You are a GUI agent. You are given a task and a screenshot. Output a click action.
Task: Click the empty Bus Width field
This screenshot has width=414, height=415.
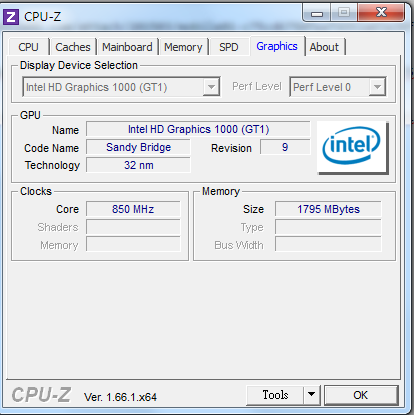tap(328, 244)
